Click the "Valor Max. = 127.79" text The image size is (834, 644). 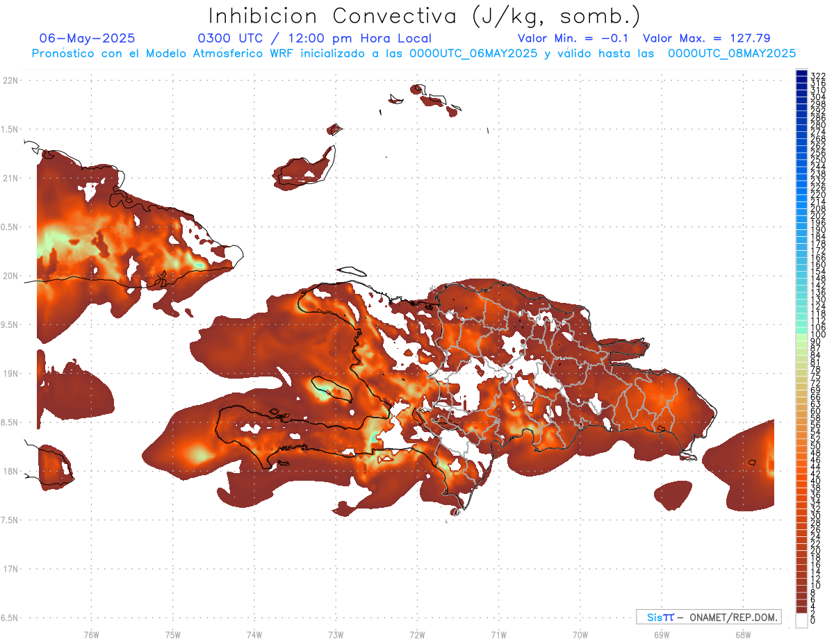coord(706,38)
